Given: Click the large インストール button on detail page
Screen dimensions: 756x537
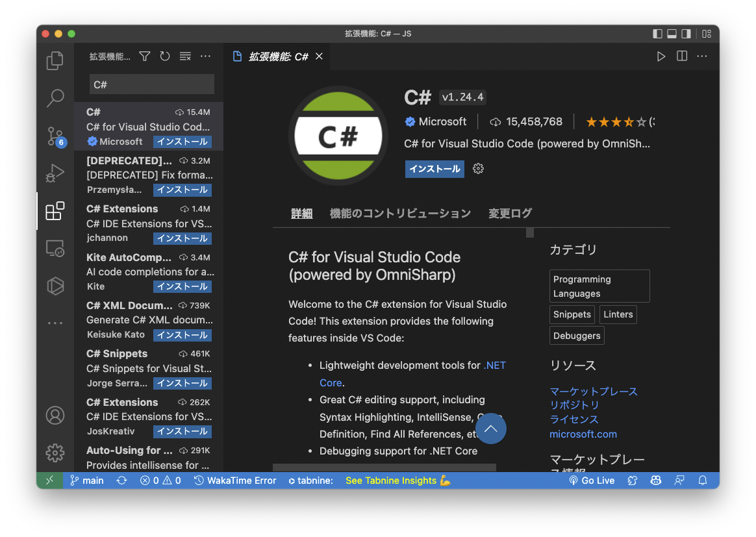Looking at the screenshot, I should click(435, 169).
